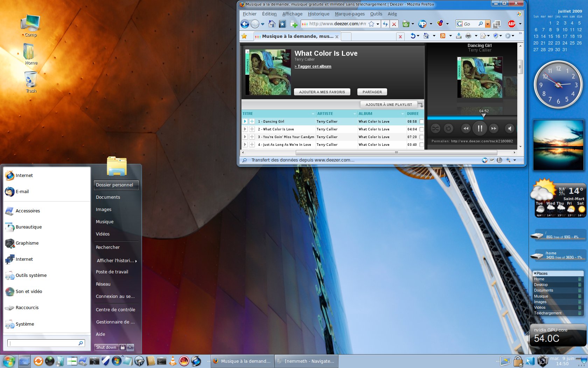Click the overlapping windows icon near search box
Screen dimensions: 588x368
(x=496, y=24)
